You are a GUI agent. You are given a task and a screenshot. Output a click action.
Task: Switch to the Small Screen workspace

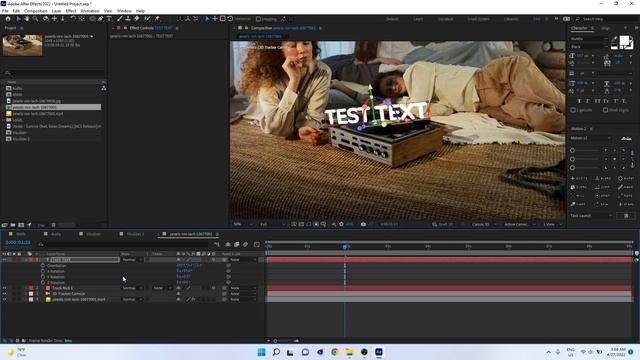pyautogui.click(x=478, y=19)
